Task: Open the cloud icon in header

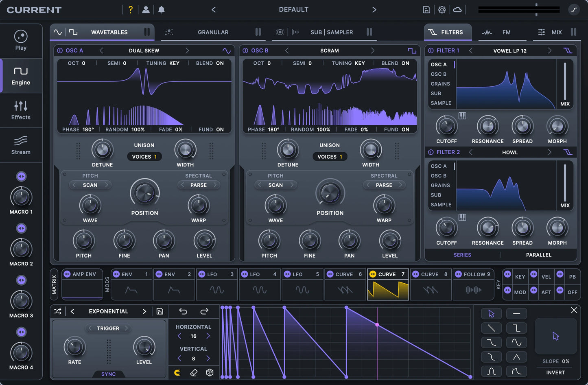Action: point(457,10)
